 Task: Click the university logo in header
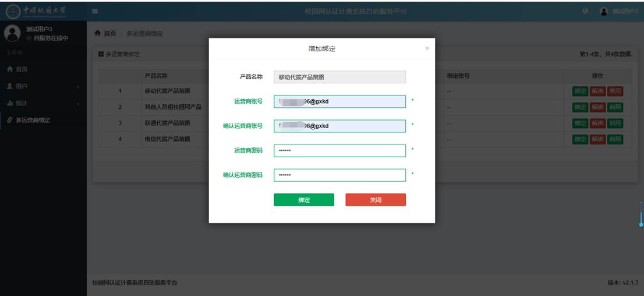(36, 12)
